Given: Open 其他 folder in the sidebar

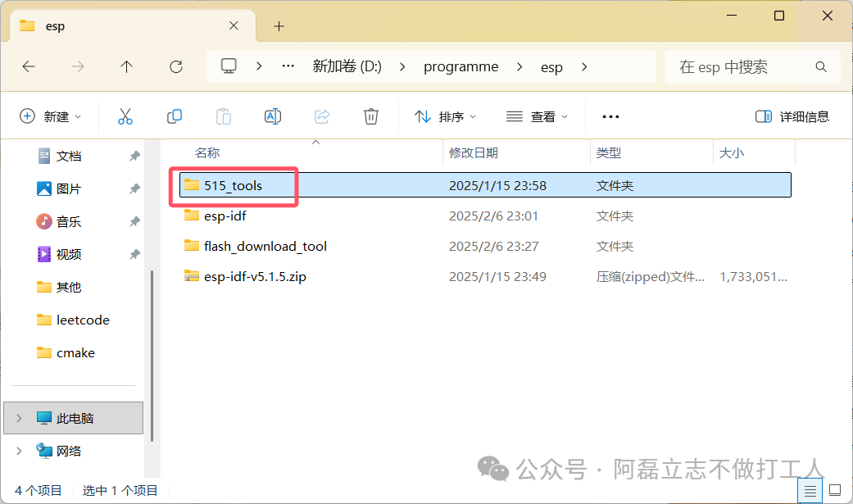Looking at the screenshot, I should point(69,287).
